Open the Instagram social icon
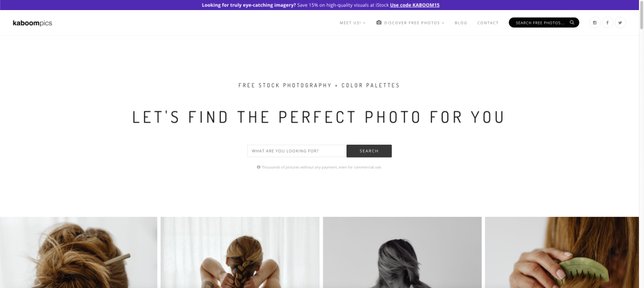The height and width of the screenshot is (288, 644). 594,23
